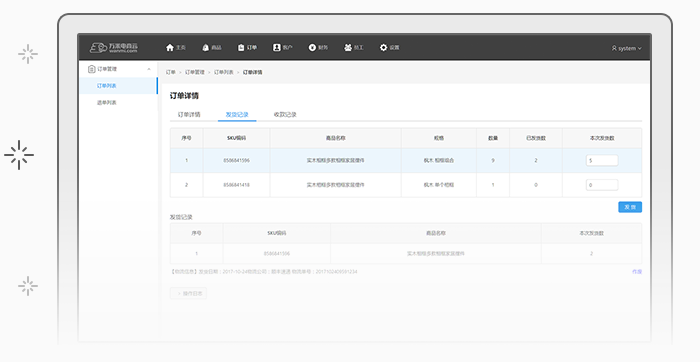Click SKU 8506841596 in the 发货记录 table

[277, 254]
